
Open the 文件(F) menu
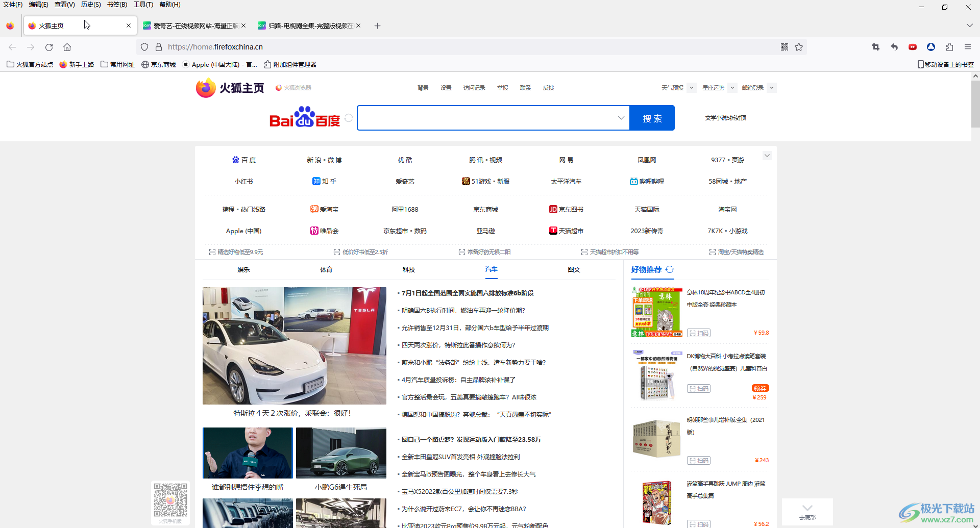(13, 5)
